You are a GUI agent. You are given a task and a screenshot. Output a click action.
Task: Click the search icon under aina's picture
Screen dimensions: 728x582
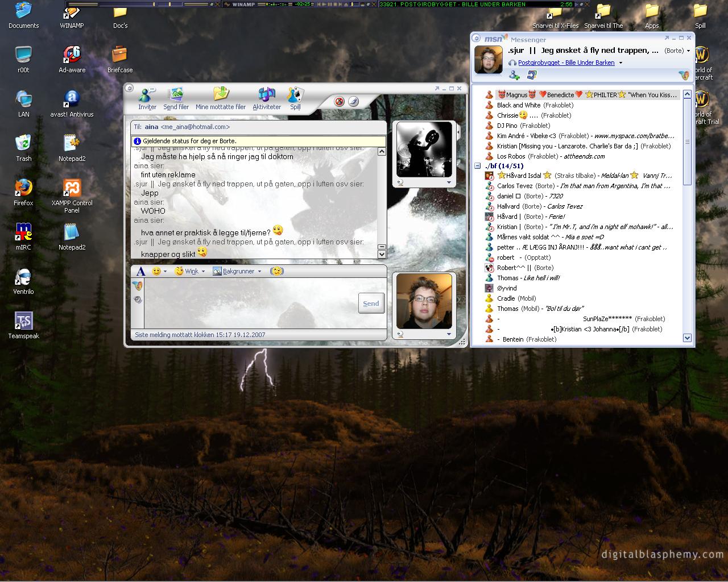pyautogui.click(x=400, y=182)
